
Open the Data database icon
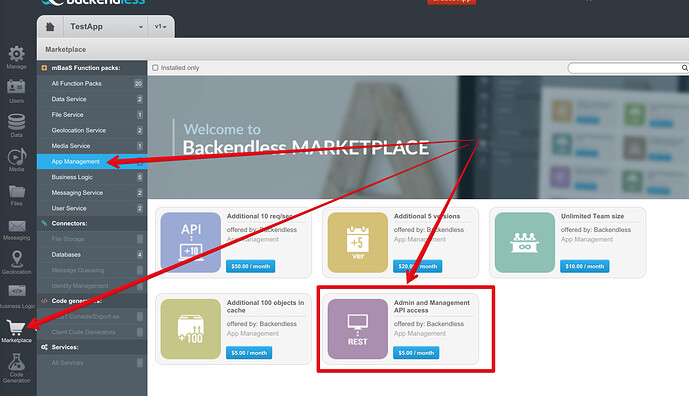16,121
